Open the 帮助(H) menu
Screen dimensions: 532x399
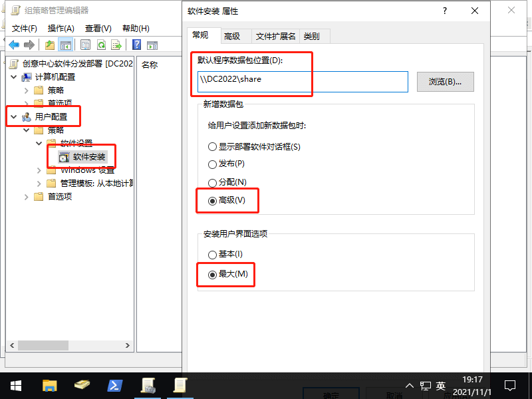click(136, 29)
